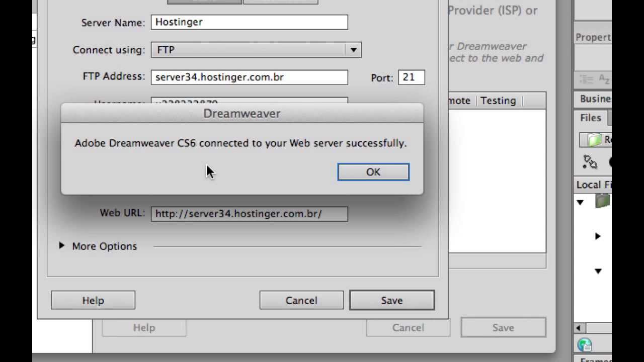Screen dimensions: 644x362
Task: Click the FTP Address input field
Action: (x=250, y=77)
